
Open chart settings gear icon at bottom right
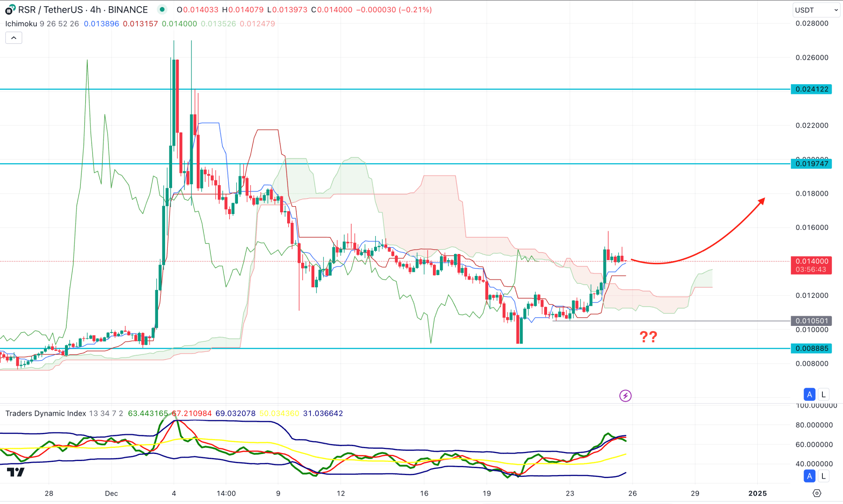point(817,493)
